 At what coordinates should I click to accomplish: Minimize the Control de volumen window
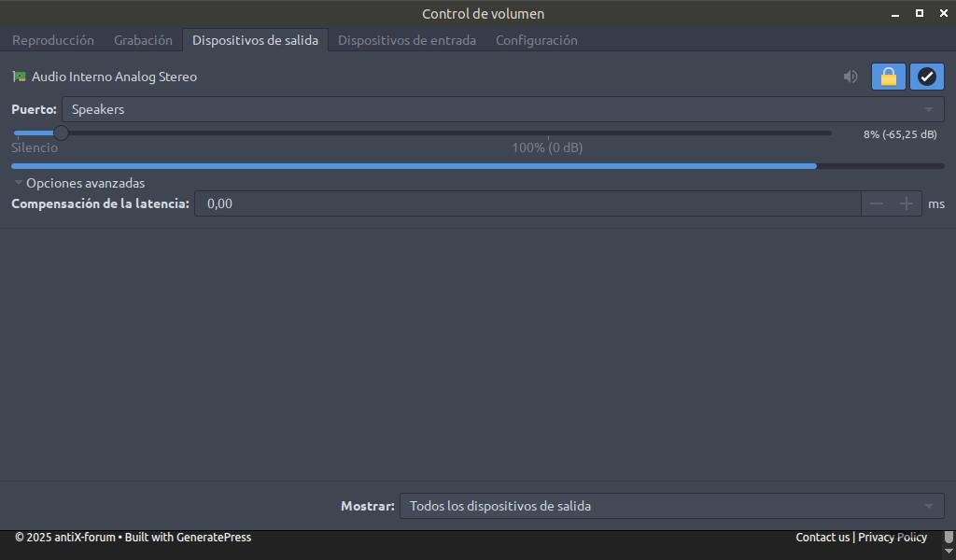click(895, 13)
